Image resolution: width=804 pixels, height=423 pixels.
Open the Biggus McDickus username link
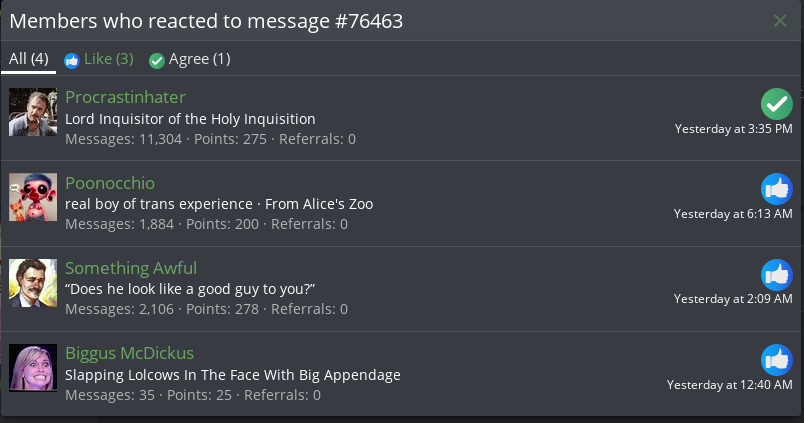tap(129, 353)
